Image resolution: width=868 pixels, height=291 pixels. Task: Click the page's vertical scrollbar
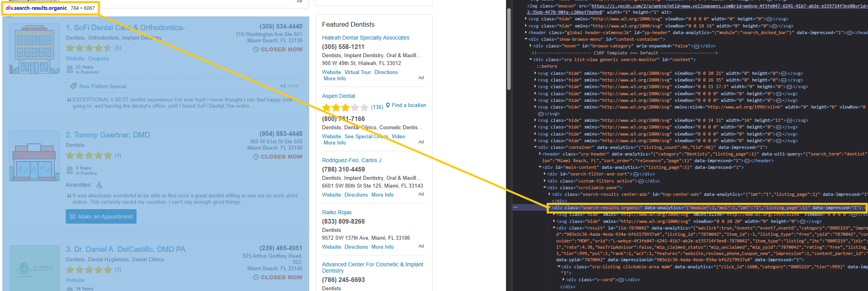tap(509, 49)
